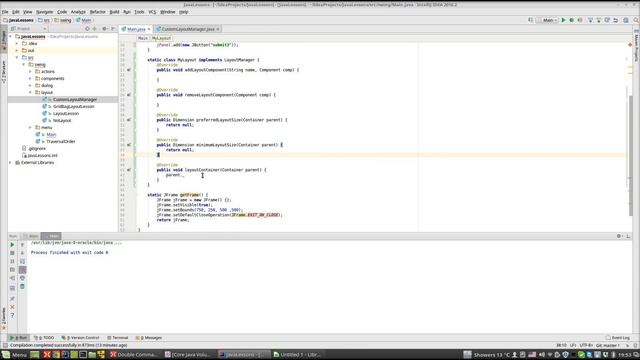Open Run panel help question mark

[12, 316]
